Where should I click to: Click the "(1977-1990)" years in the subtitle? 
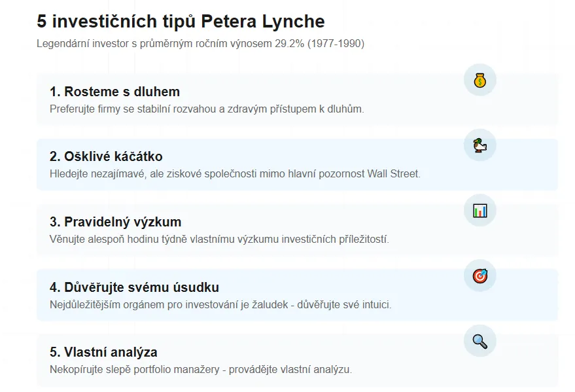(x=336, y=44)
